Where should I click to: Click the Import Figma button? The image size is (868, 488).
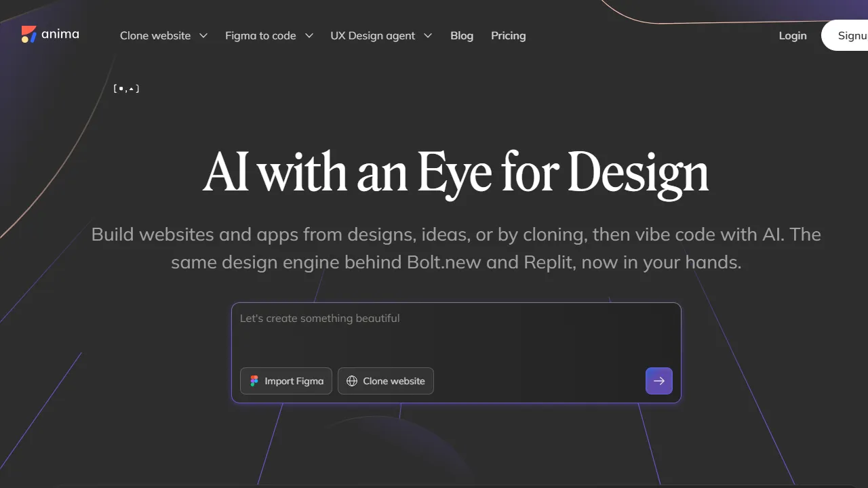pos(286,381)
